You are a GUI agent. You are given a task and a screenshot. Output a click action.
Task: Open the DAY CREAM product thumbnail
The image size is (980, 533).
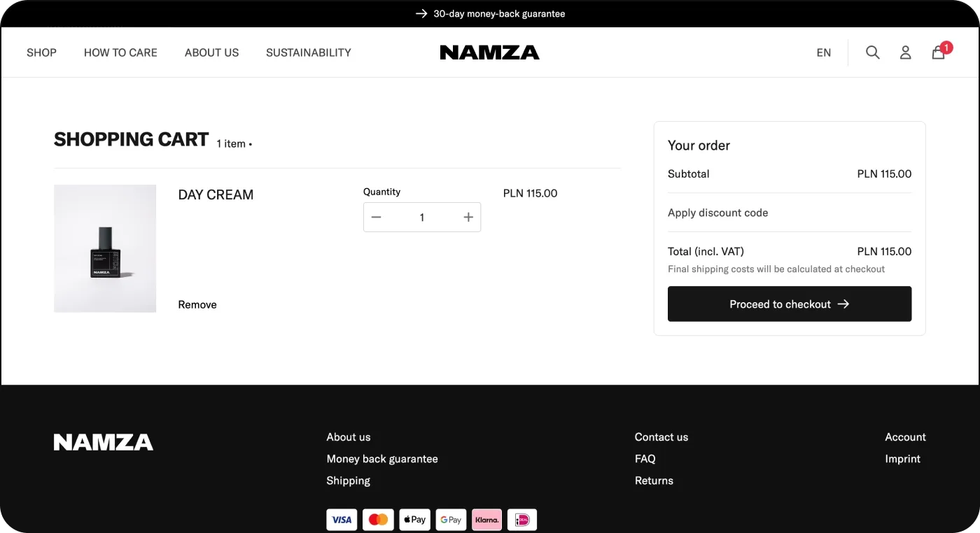(x=105, y=248)
